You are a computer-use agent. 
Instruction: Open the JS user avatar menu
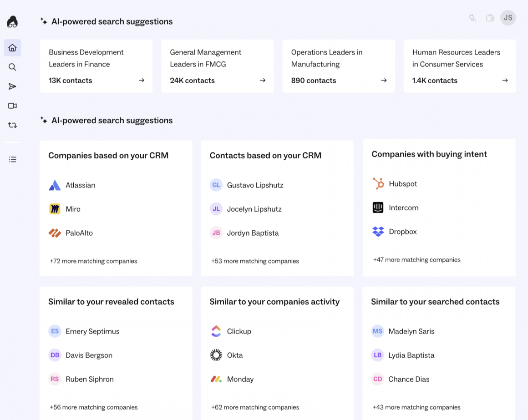click(x=508, y=18)
